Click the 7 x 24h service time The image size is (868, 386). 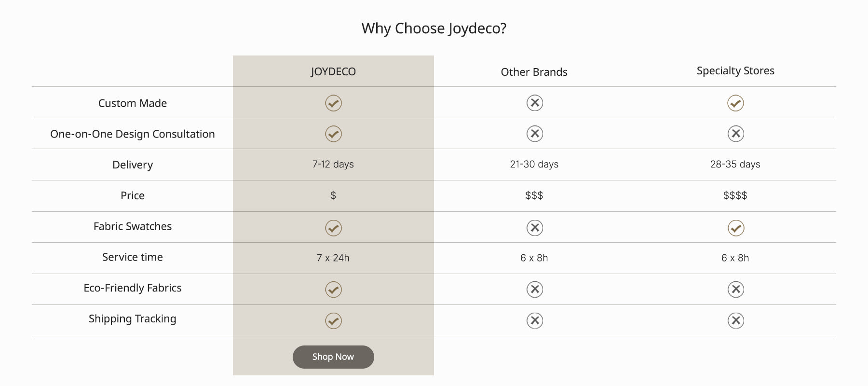(x=333, y=258)
